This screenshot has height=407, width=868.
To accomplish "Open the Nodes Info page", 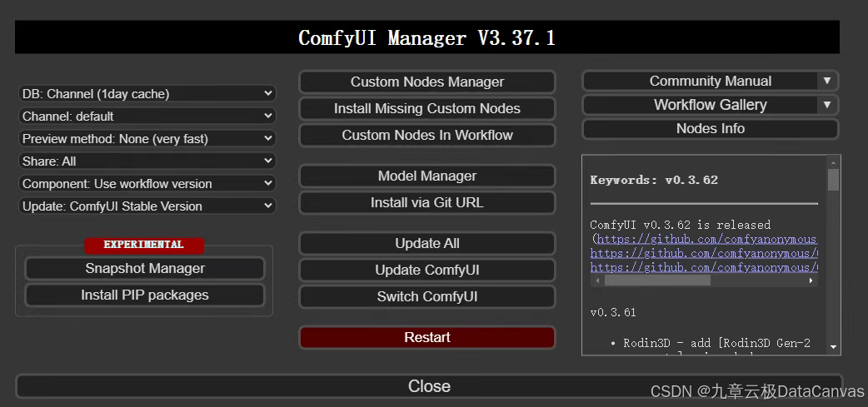I will 711,129.
